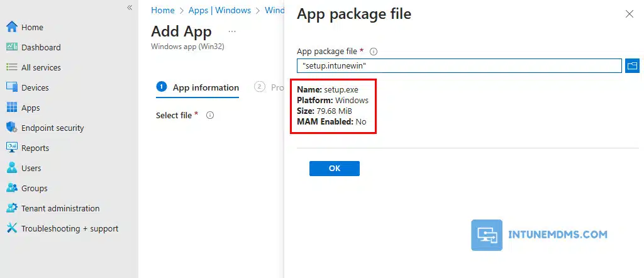Click the Home breadcrumb link
The height and width of the screenshot is (278, 644).
click(163, 11)
